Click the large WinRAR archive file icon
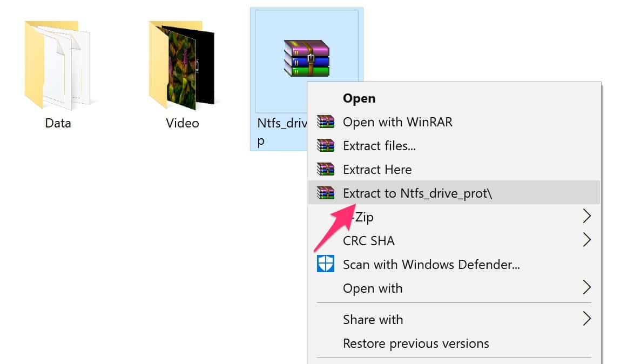Image resolution: width=634 pixels, height=364 pixels. point(306,58)
